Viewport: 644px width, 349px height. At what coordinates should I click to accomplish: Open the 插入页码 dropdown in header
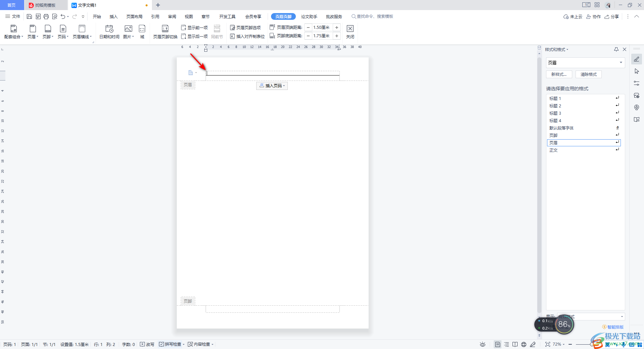(x=272, y=86)
